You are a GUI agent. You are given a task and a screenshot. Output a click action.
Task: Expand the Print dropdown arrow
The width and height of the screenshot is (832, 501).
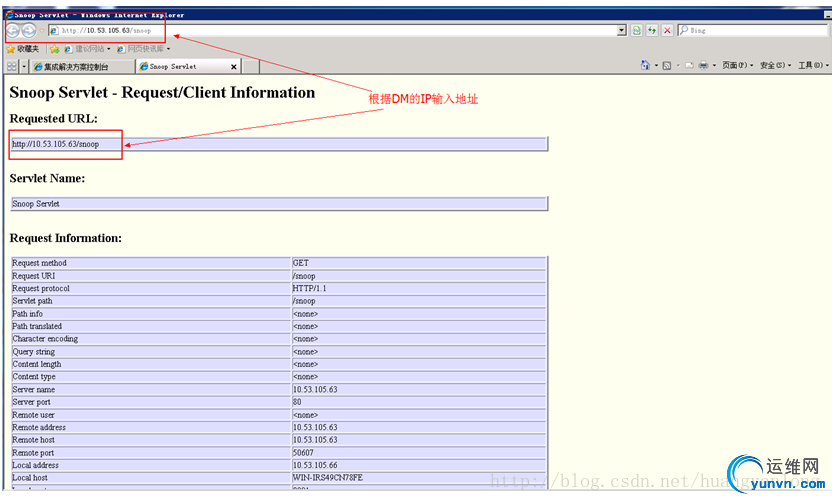click(714, 65)
